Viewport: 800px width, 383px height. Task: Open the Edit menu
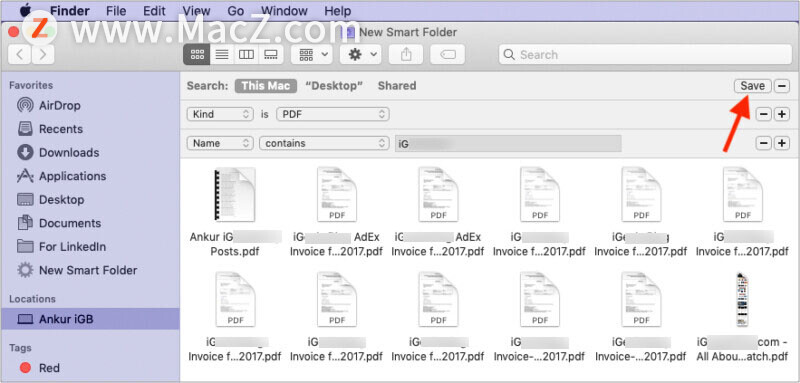154,11
